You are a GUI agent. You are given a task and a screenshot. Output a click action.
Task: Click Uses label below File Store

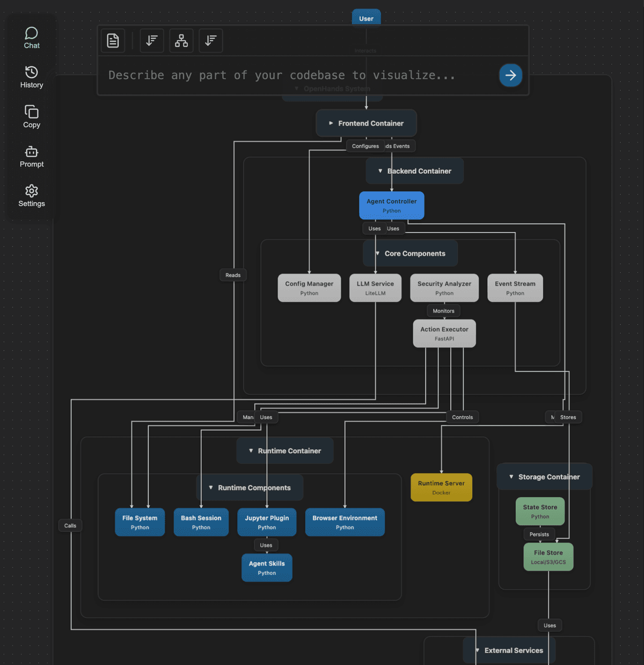(550, 625)
